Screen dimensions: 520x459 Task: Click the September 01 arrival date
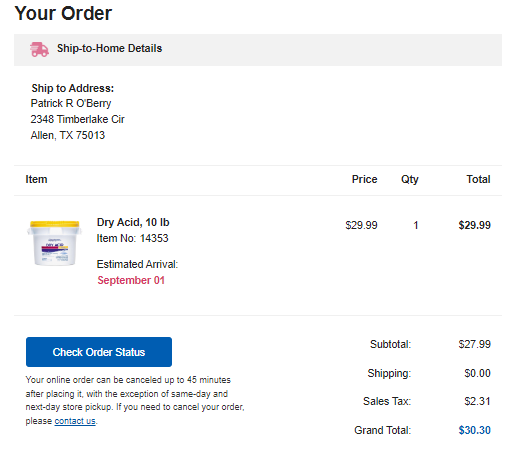click(131, 280)
